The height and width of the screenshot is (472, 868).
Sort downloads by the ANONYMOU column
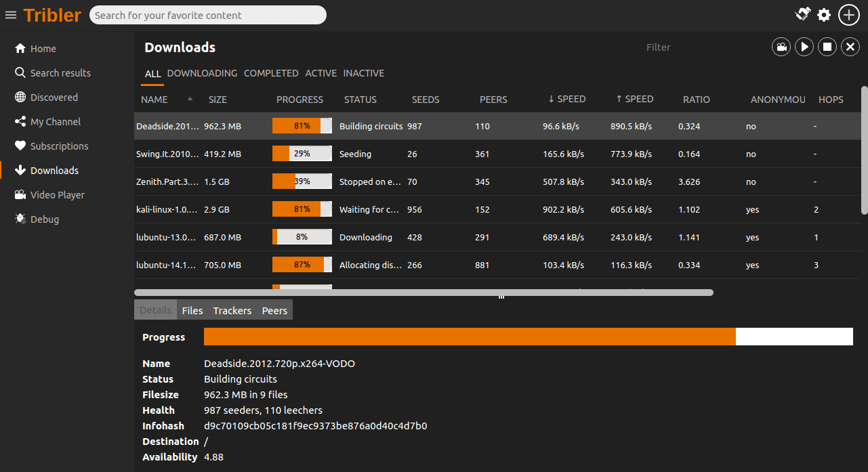778,100
